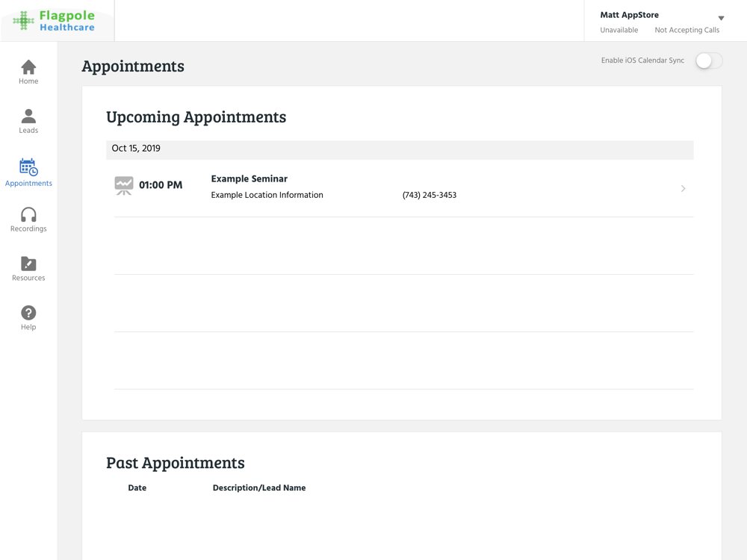Open the Help question mark icon

[28, 313]
